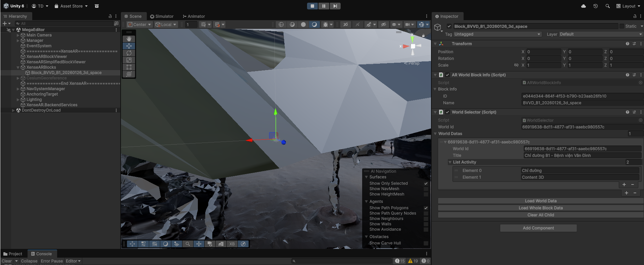
Task: Click the Add Component button
Action: coord(538,228)
